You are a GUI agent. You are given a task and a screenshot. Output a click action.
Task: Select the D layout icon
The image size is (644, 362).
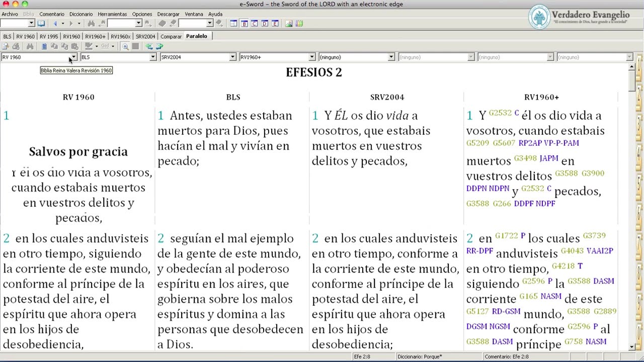click(265, 23)
